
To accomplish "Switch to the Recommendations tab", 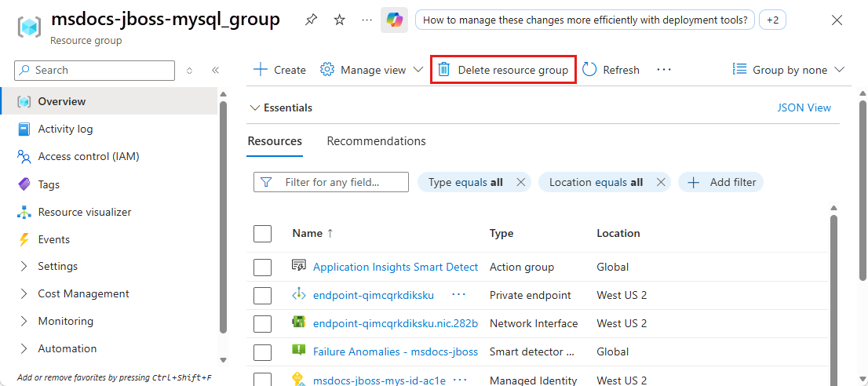I will 377,141.
